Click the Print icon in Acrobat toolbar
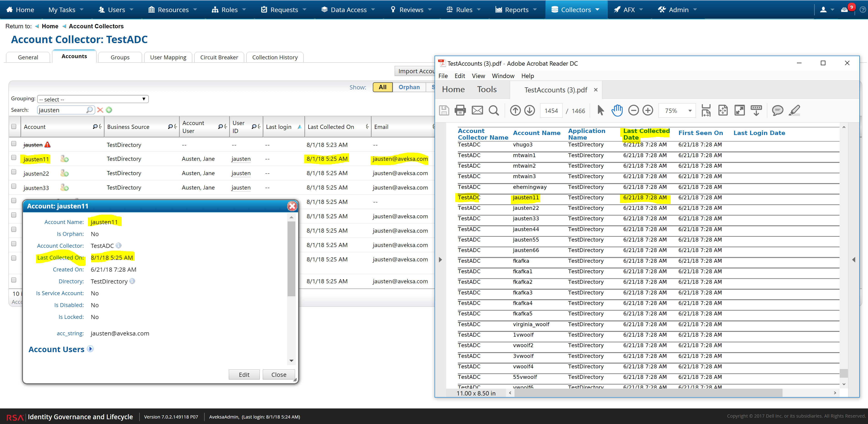868x424 pixels. [460, 110]
